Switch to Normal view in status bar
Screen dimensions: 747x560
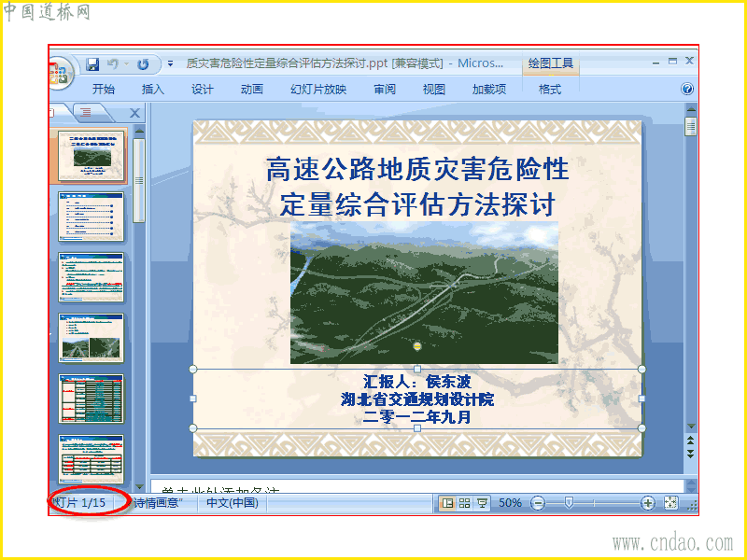[448, 503]
